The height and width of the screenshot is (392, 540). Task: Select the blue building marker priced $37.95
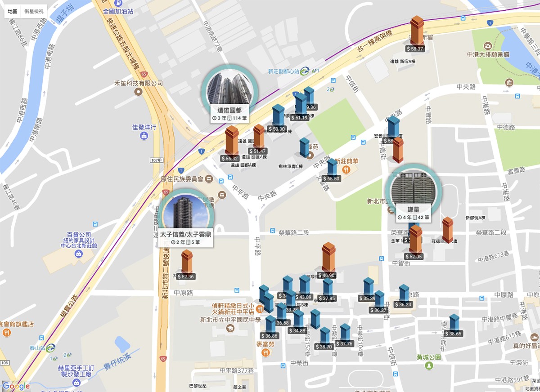pyautogui.click(x=328, y=290)
